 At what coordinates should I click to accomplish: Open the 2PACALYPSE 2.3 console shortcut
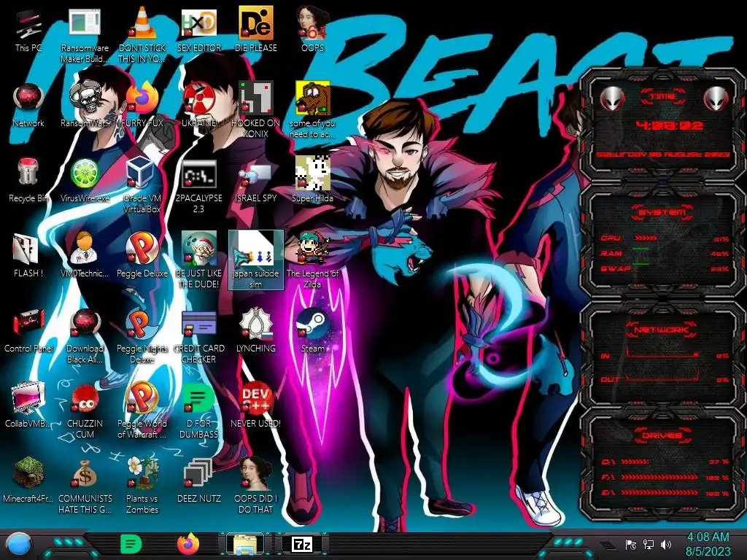198,184
